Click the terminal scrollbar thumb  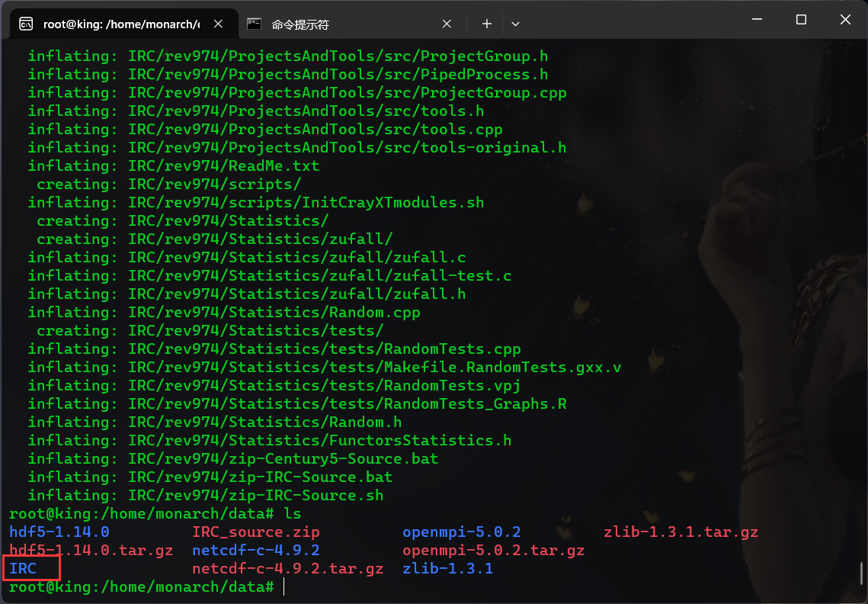click(x=861, y=573)
